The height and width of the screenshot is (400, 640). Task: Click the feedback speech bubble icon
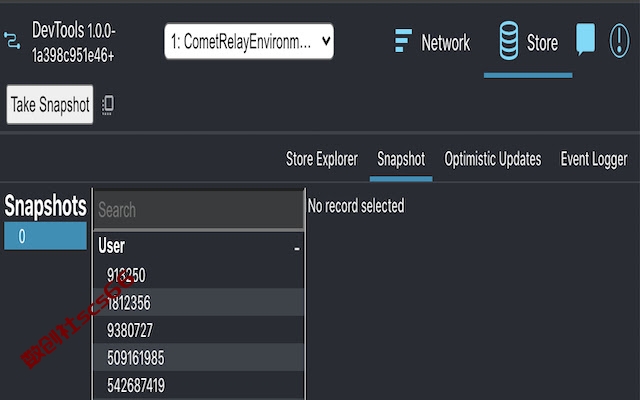[585, 39]
